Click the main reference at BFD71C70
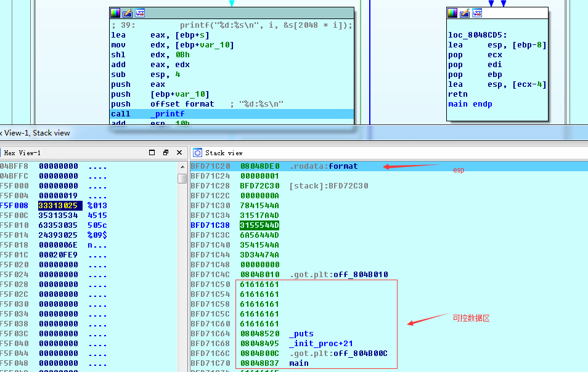 coord(299,363)
